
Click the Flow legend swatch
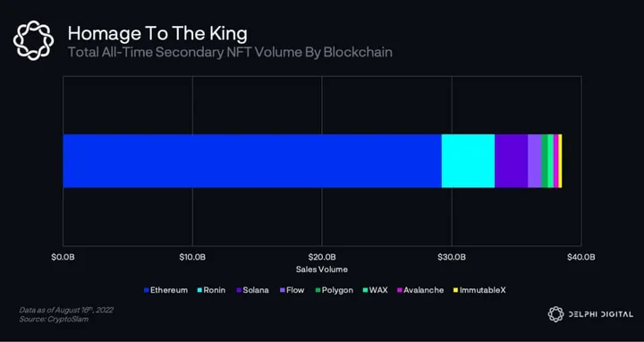tap(282, 291)
